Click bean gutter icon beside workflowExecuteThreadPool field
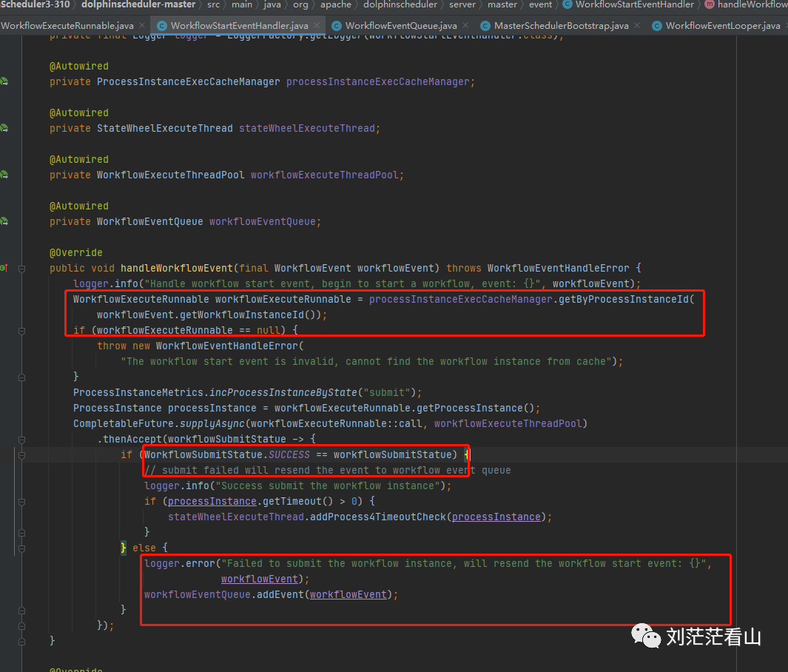Screen dimensions: 788x672 4,175
